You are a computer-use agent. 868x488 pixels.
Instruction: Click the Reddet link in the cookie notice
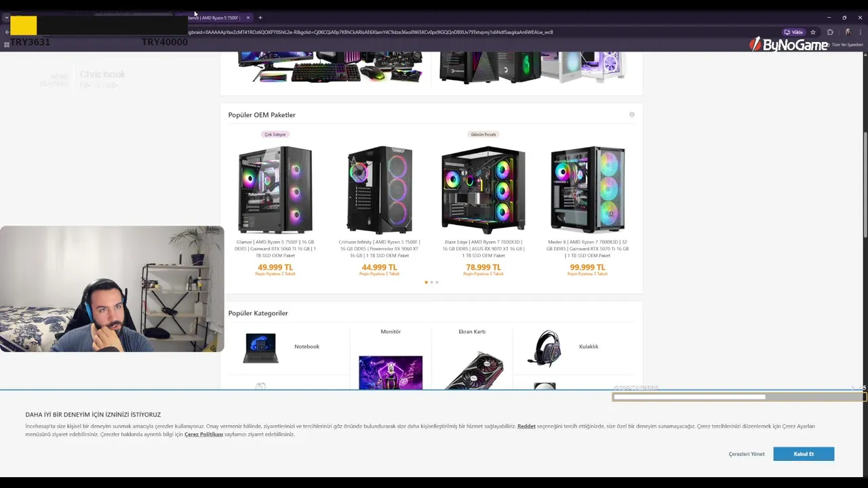point(526,426)
